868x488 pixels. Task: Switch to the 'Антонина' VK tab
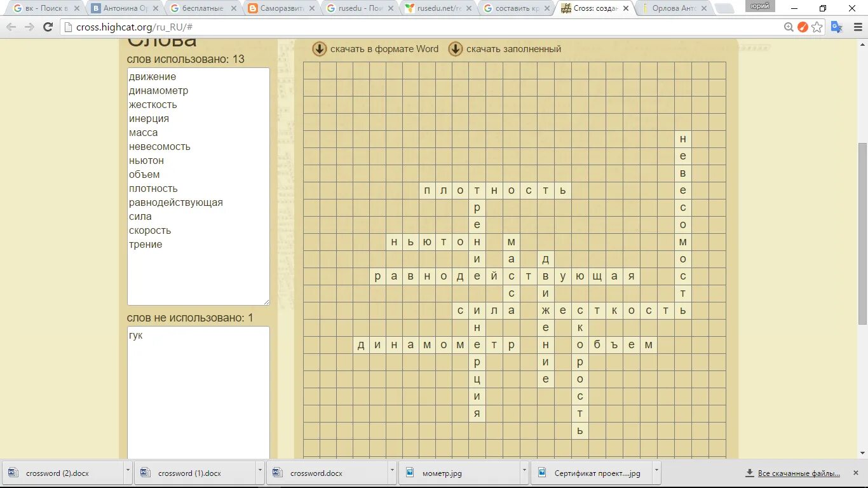[123, 9]
